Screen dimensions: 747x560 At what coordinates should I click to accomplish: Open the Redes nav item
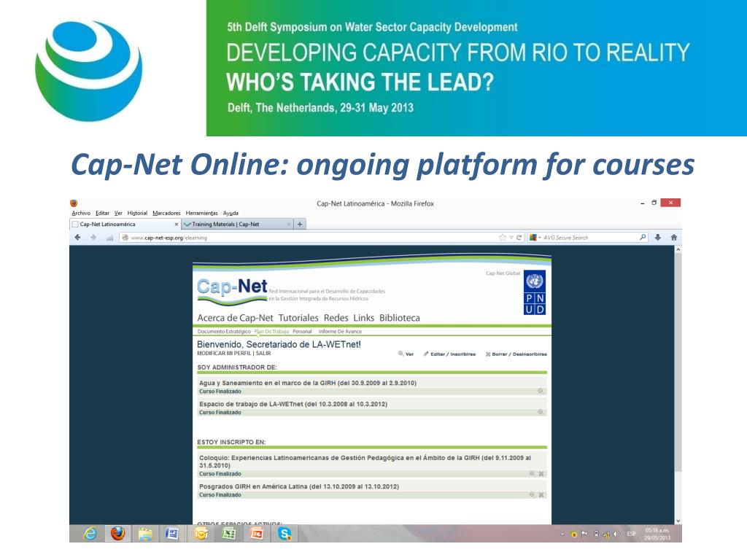pyautogui.click(x=336, y=318)
